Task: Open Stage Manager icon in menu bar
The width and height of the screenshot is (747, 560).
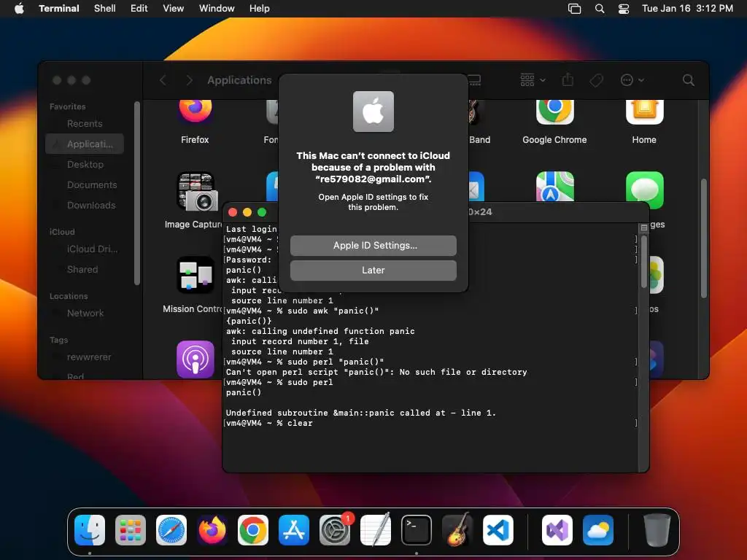Action: (x=575, y=9)
